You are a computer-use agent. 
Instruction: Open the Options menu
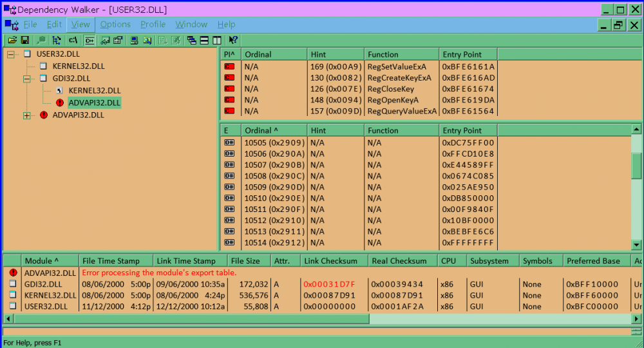tap(115, 24)
